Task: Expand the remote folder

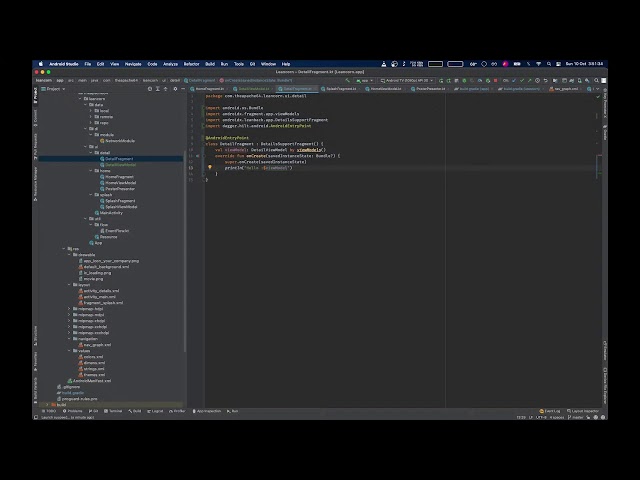Action: 91,117
